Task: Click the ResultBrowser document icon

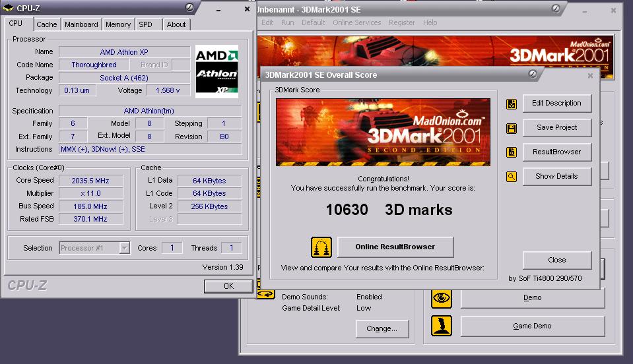Action: [512, 152]
